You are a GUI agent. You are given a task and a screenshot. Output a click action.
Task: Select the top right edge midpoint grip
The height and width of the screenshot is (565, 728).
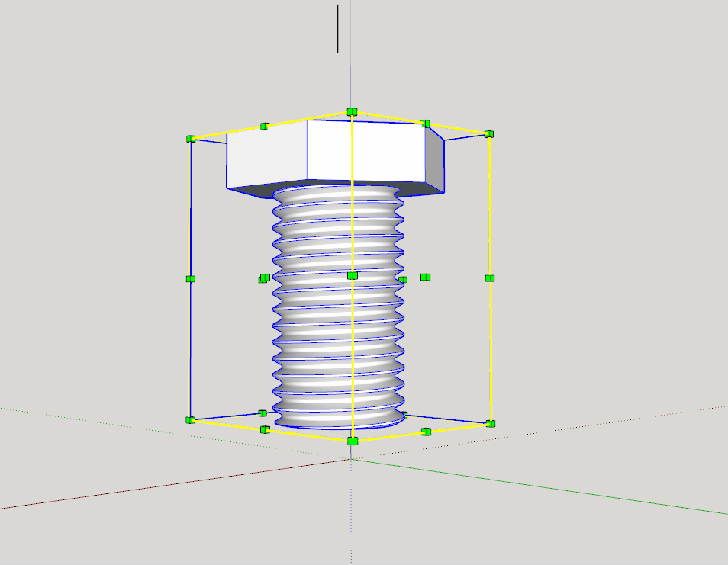pos(425,124)
